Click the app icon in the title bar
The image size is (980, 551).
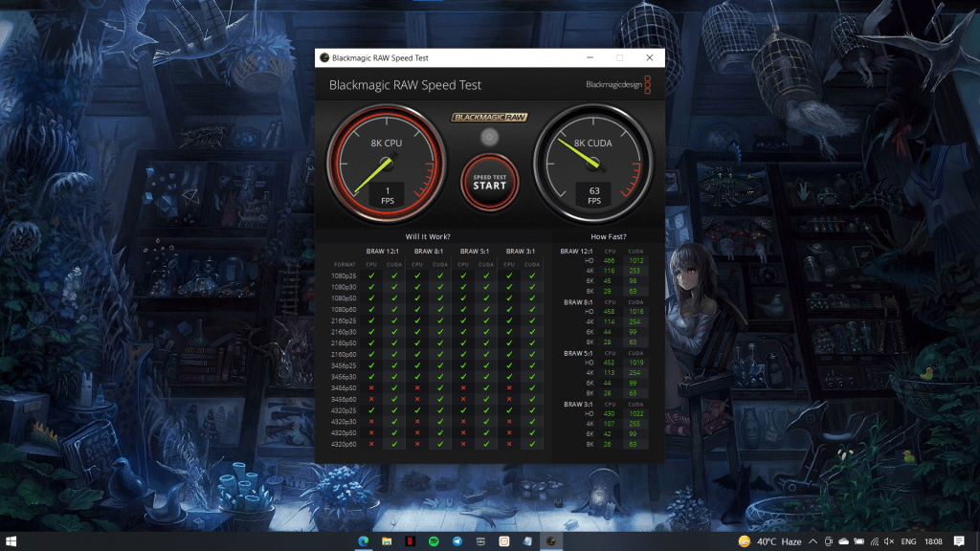click(x=323, y=57)
